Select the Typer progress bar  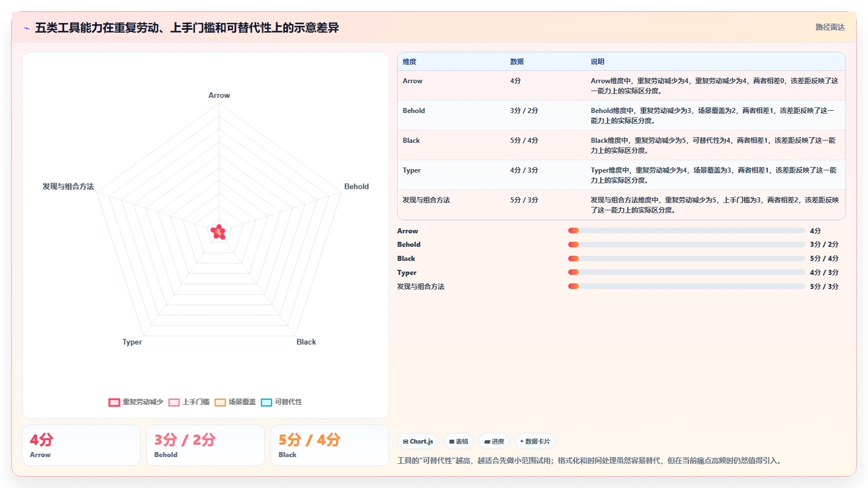coord(686,272)
